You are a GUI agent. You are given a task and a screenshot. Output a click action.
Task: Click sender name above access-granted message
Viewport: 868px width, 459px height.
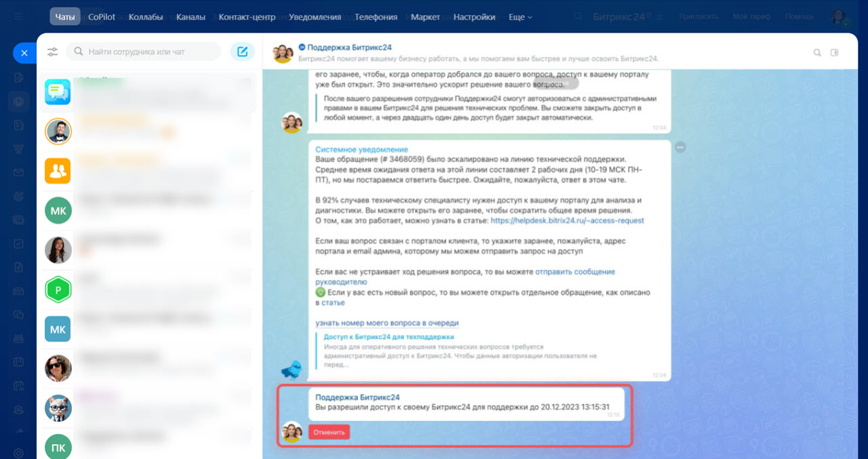pyautogui.click(x=357, y=397)
